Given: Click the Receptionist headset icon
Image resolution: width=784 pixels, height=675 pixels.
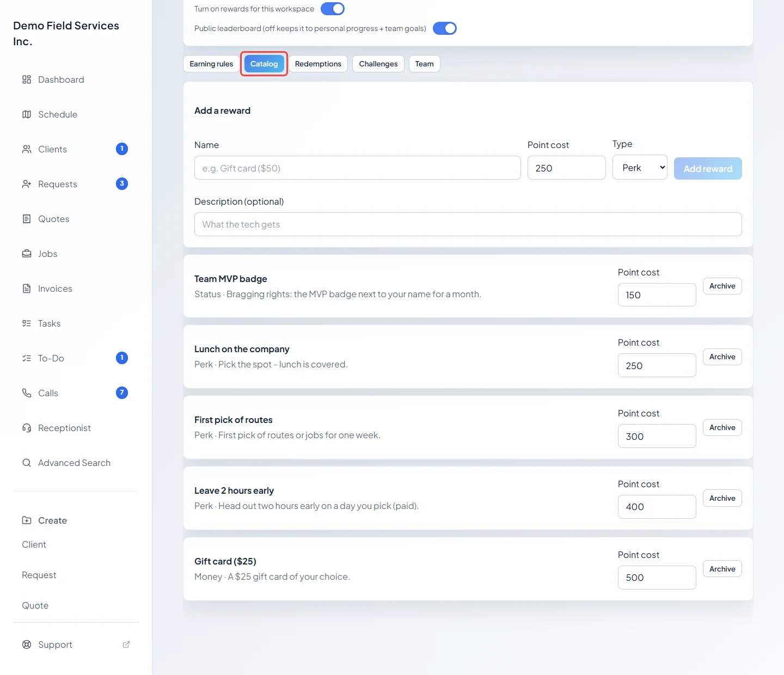Looking at the screenshot, I should [27, 428].
